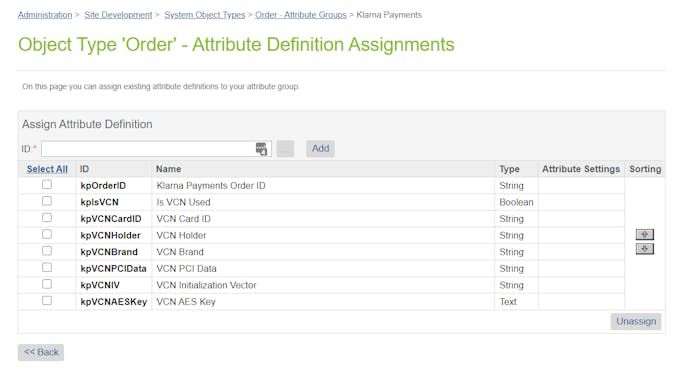Open the attribute ID lookup icon
The width and height of the screenshot is (680, 372).
(x=261, y=149)
